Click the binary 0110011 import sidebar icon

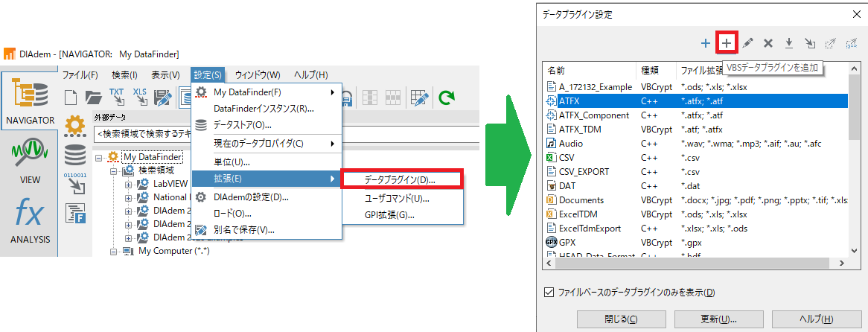click(74, 184)
